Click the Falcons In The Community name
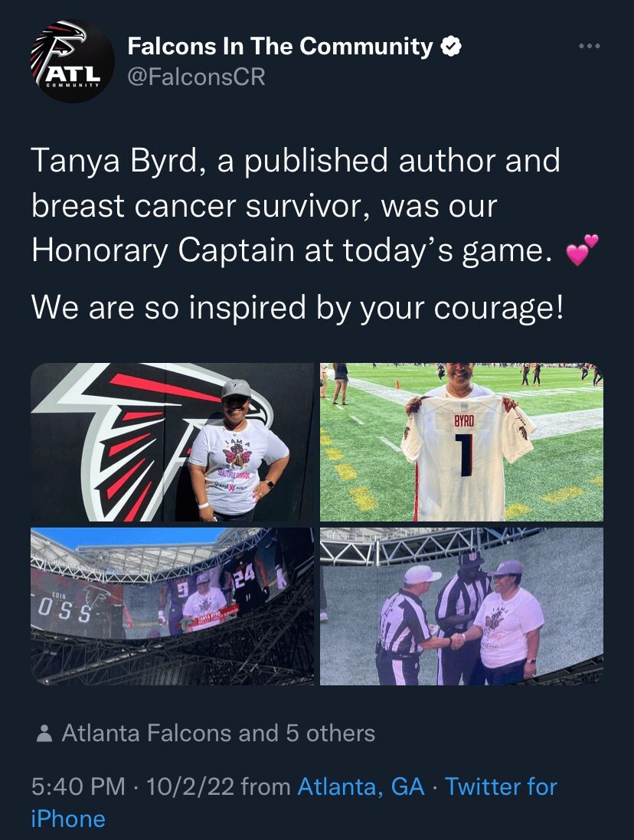 [x=280, y=47]
